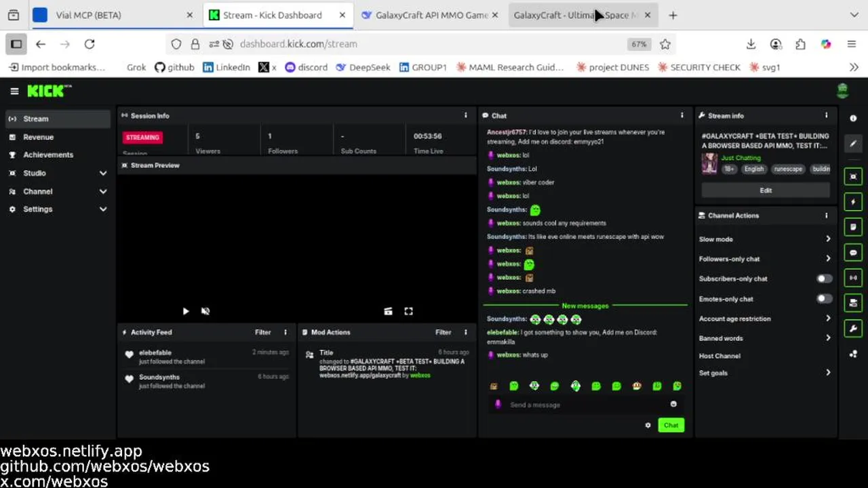
Task: Open a new browser tab
Action: coord(673,15)
